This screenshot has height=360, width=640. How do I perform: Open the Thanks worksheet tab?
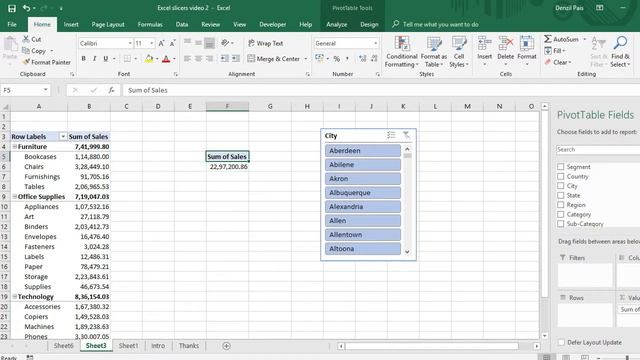click(189, 346)
